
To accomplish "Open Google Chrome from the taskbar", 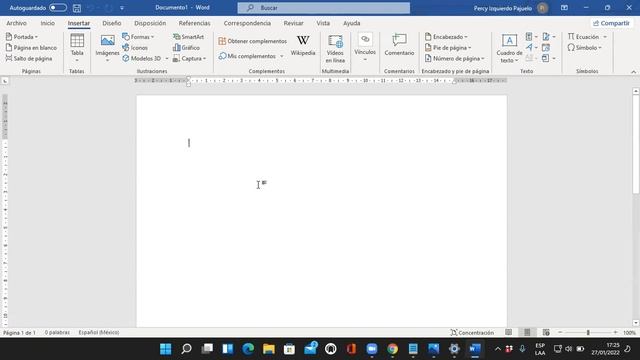I will coord(392,349).
